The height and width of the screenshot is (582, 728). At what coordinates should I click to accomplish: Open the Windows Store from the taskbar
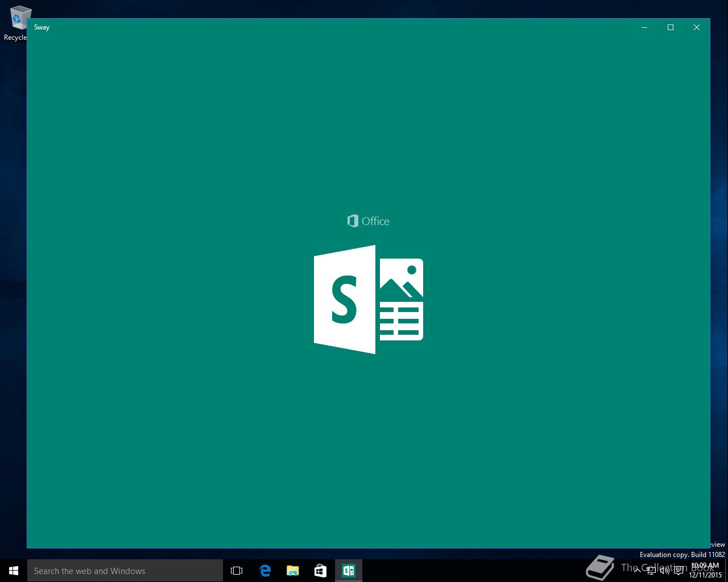321,571
